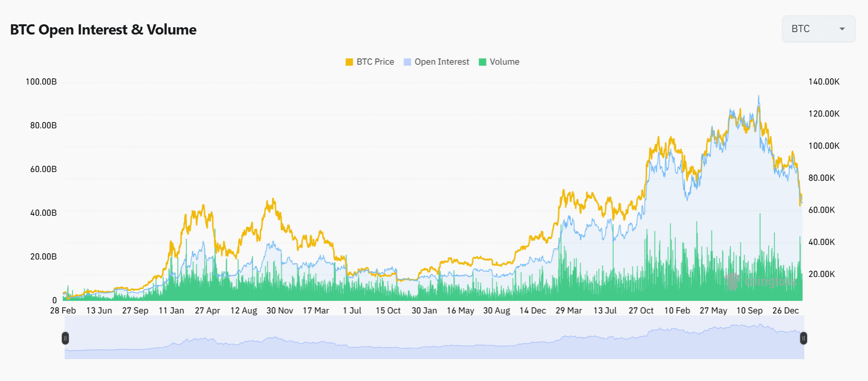Image resolution: width=868 pixels, height=381 pixels.
Task: Click the 26 Dec date axis label
Action: (785, 311)
